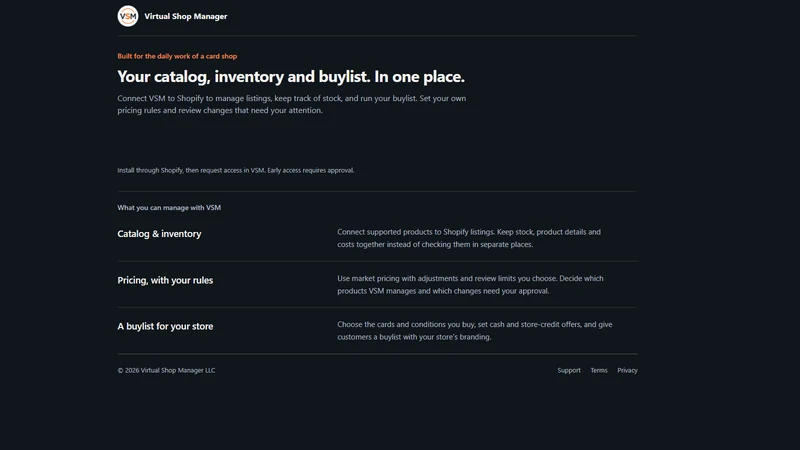Select the 'Pricing, with your rules' heading

click(x=165, y=280)
